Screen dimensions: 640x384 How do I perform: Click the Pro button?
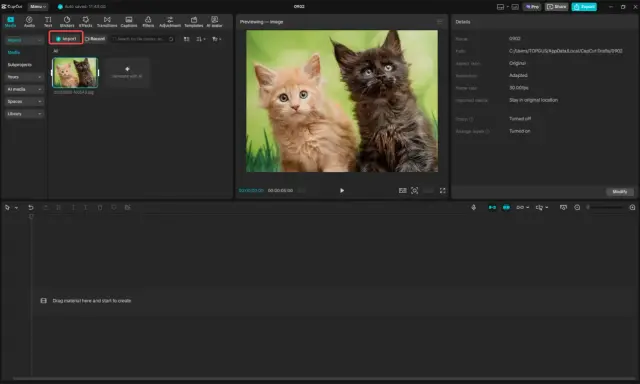pyautogui.click(x=532, y=7)
